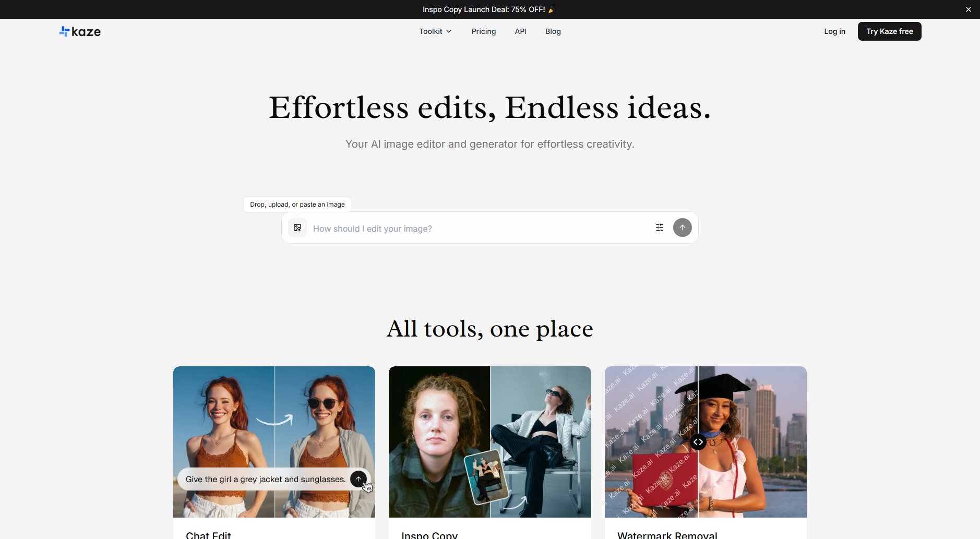
Task: Click the chevron next to Toolkit
Action: [x=449, y=31]
